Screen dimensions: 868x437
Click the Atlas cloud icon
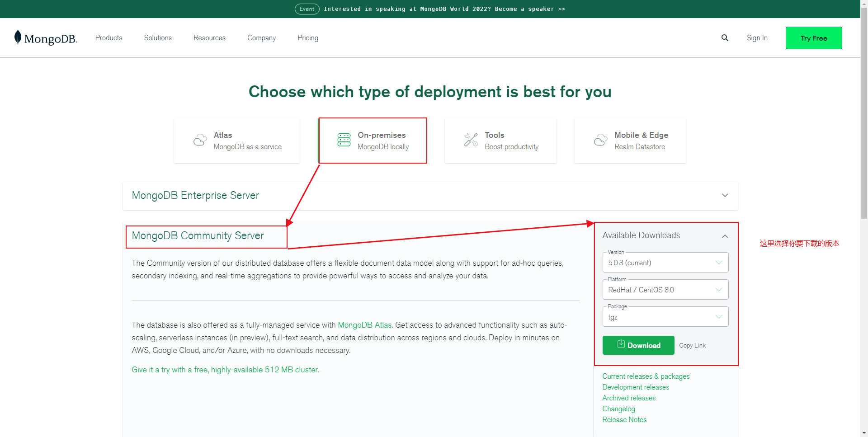200,141
